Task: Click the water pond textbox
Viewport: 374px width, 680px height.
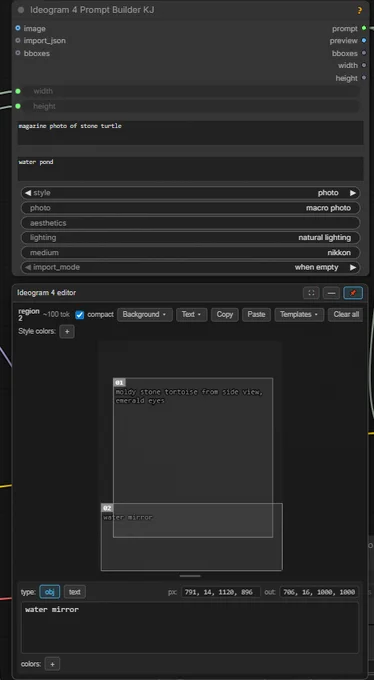Action: click(190, 169)
